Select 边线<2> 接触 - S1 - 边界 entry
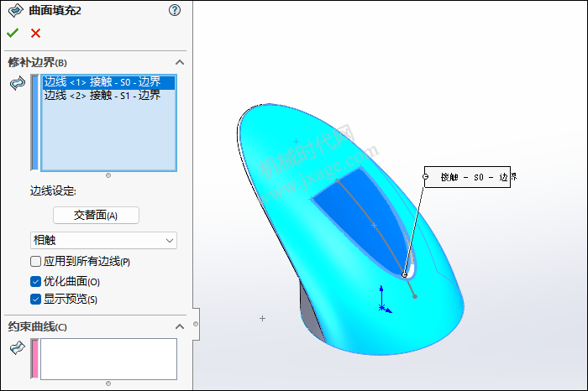 (x=108, y=96)
